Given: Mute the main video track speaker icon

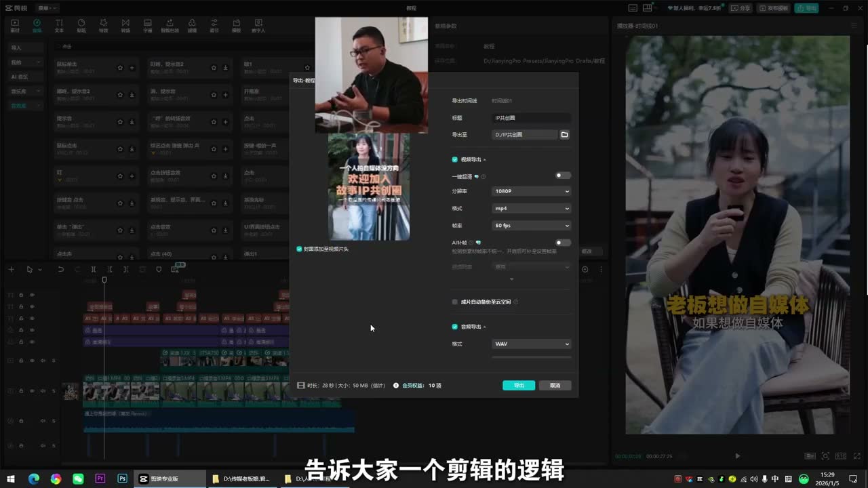Looking at the screenshot, I should (x=43, y=390).
